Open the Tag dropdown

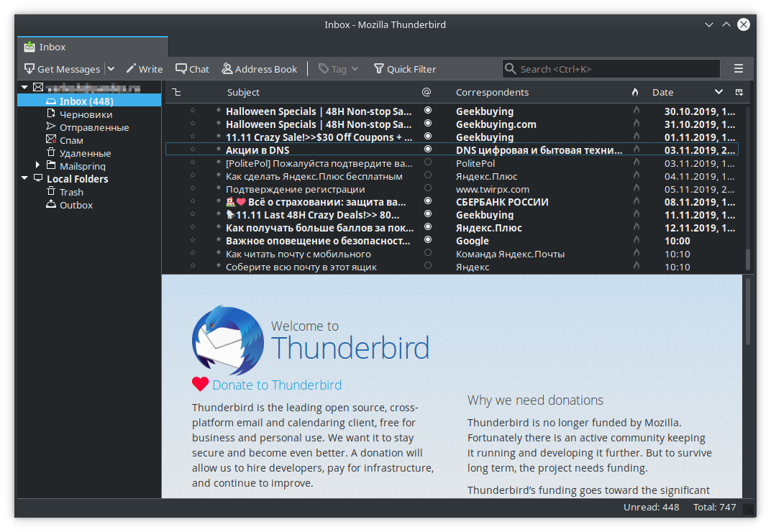tap(338, 69)
